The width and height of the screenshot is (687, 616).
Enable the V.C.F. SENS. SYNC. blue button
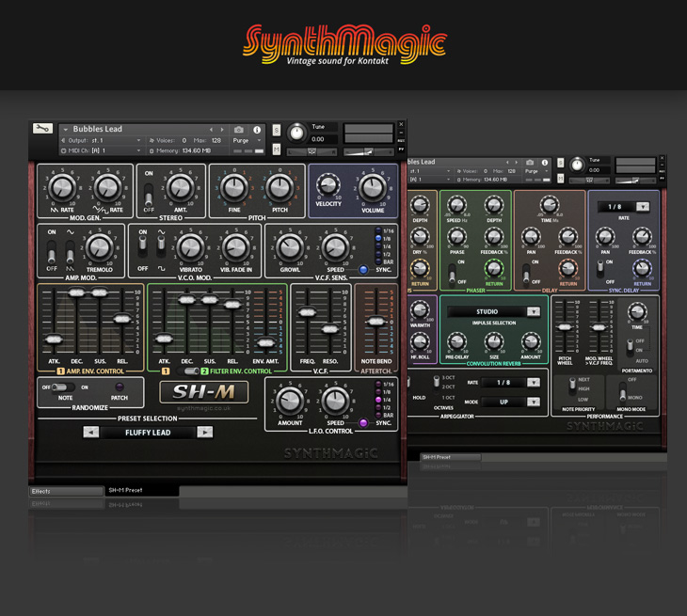pyautogui.click(x=363, y=270)
